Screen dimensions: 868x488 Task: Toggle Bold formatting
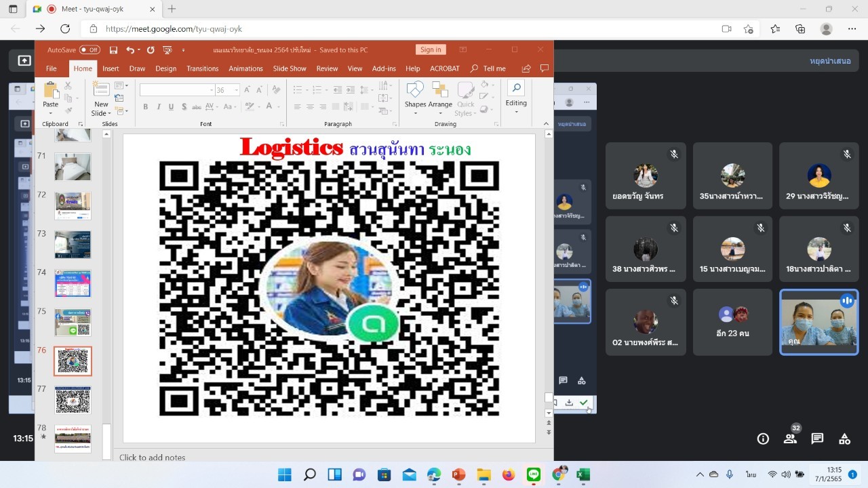click(x=145, y=107)
